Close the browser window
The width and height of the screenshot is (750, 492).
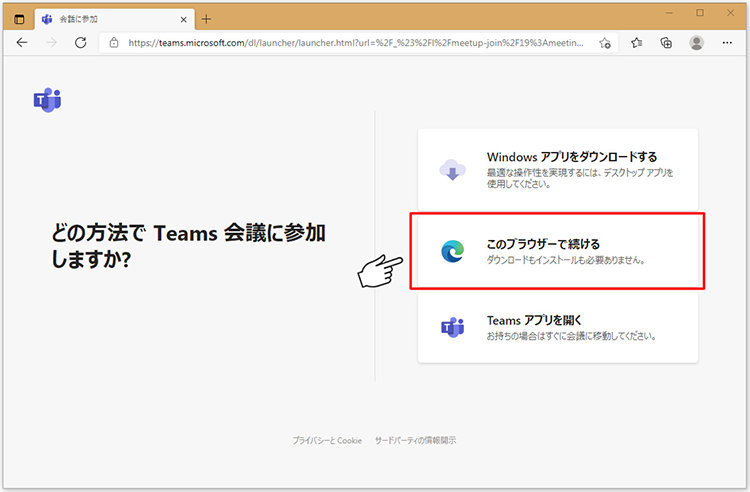[x=730, y=13]
